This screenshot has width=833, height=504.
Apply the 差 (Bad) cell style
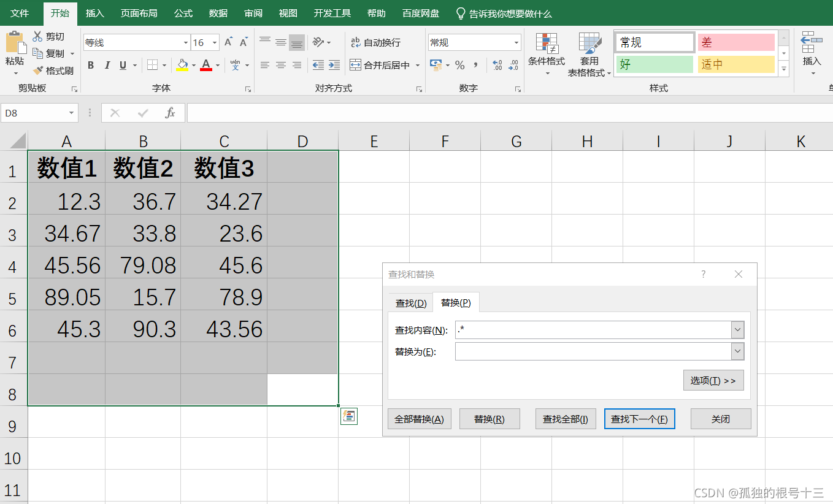pyautogui.click(x=736, y=42)
